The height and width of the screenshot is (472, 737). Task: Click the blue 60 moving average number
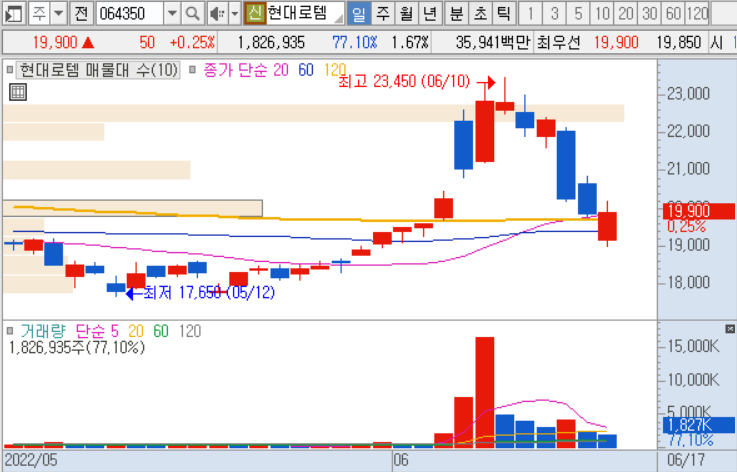tap(306, 70)
